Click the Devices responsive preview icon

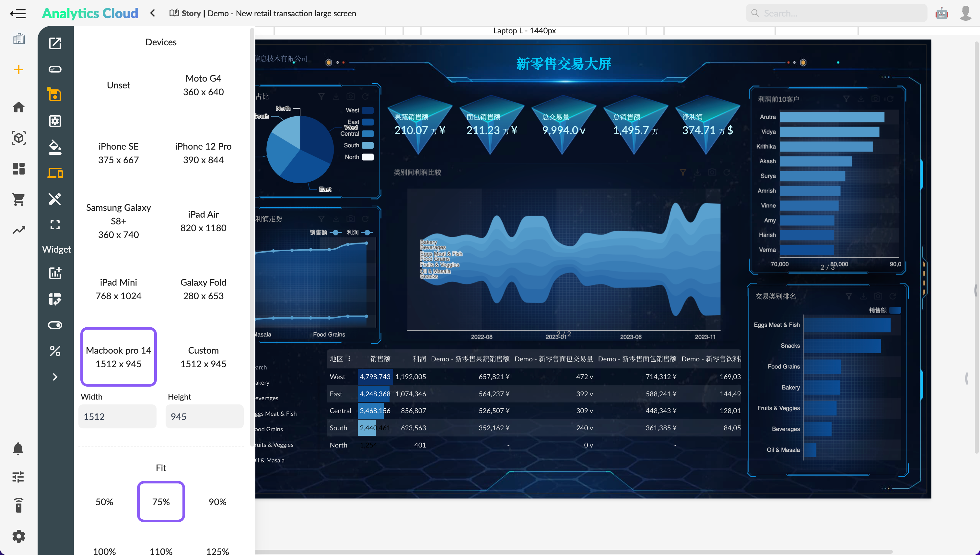click(x=55, y=173)
